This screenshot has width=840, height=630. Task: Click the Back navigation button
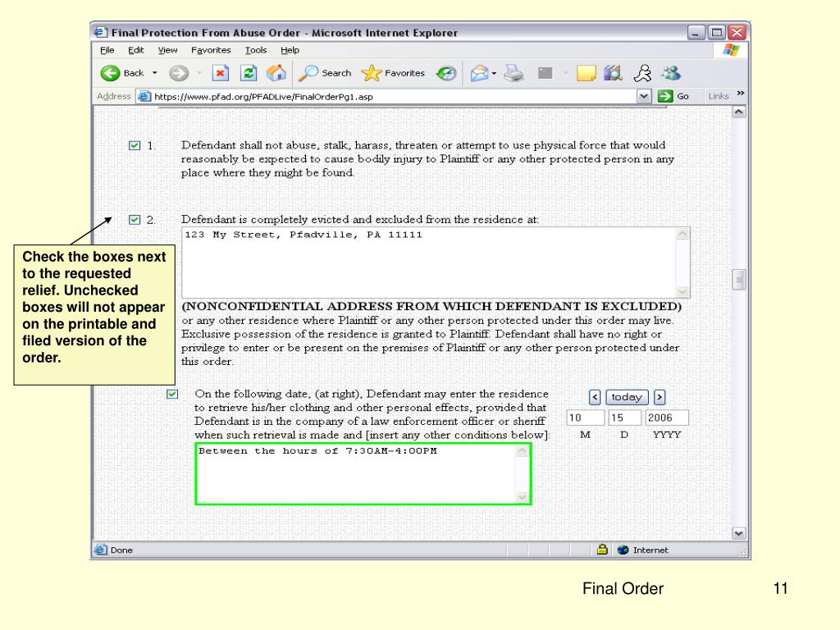tap(121, 73)
